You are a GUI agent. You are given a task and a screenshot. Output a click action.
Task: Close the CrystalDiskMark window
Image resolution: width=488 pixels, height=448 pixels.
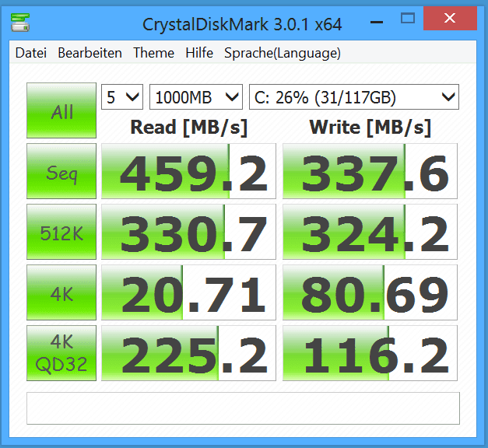(450, 19)
